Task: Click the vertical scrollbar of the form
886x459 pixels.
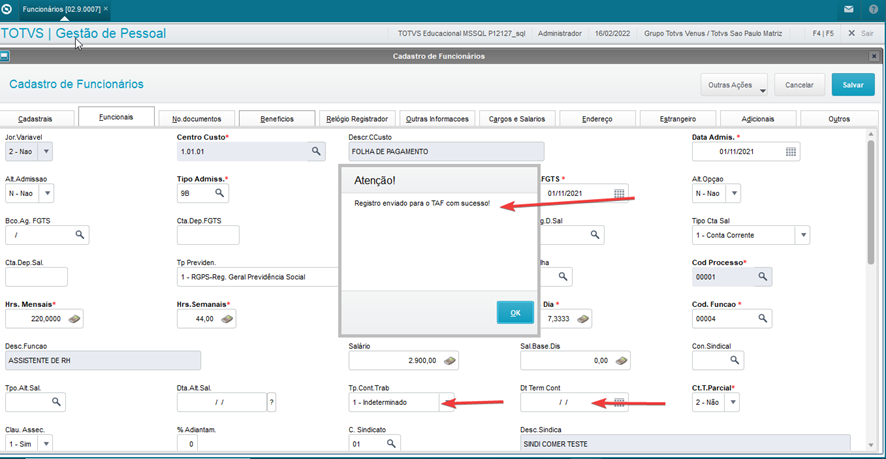Action: (x=872, y=201)
